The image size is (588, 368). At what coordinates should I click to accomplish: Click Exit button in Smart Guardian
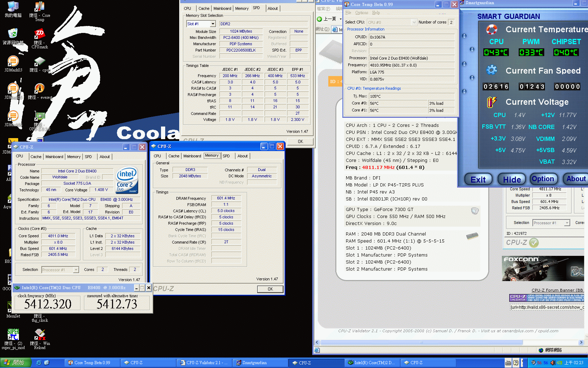tap(478, 179)
